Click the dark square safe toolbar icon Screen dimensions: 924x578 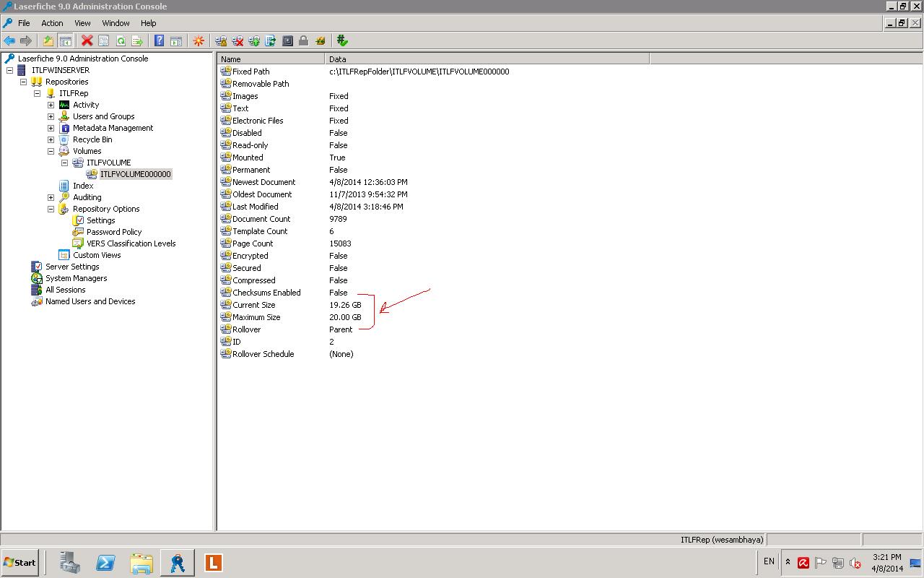287,41
